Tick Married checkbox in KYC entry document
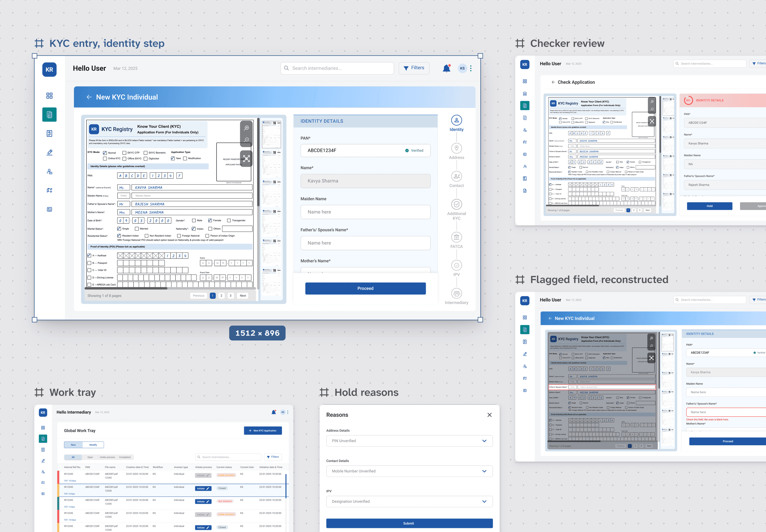Image resolution: width=766 pixels, height=532 pixels. click(137, 229)
